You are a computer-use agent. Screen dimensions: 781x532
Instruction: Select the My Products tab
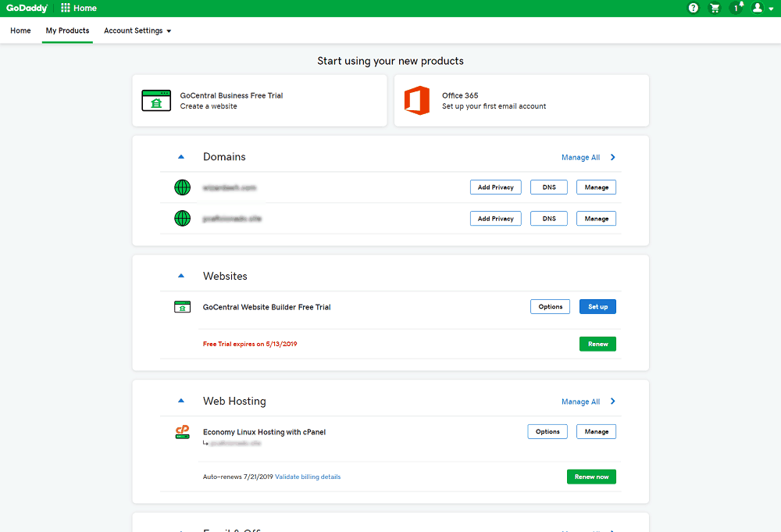coord(67,30)
